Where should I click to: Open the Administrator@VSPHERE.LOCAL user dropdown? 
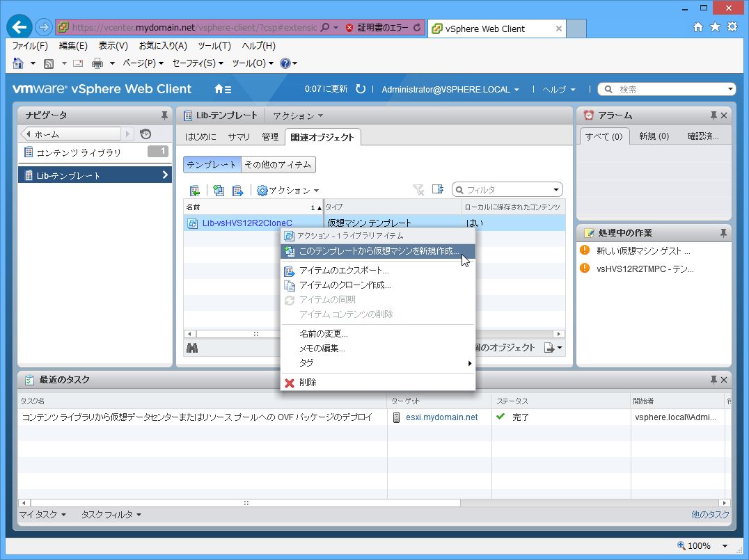pos(450,90)
